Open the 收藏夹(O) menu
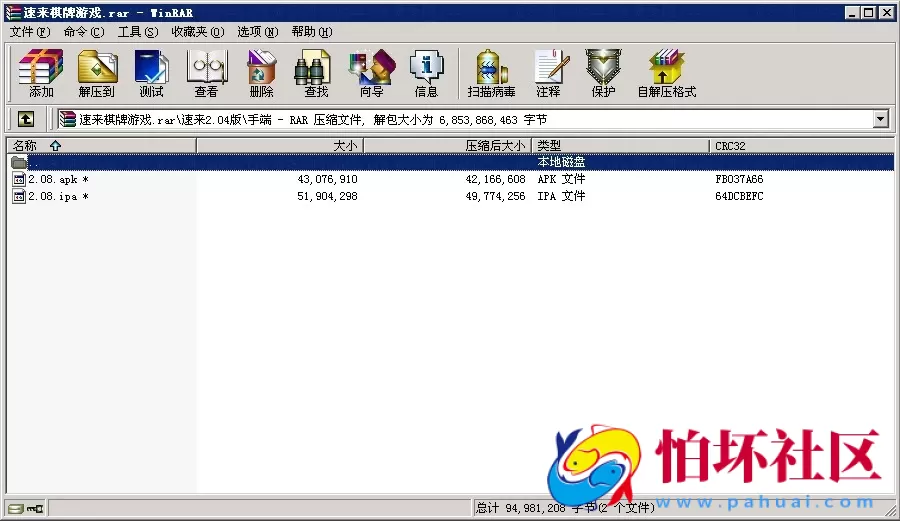Viewport: 900px width, 521px height. [x=197, y=32]
